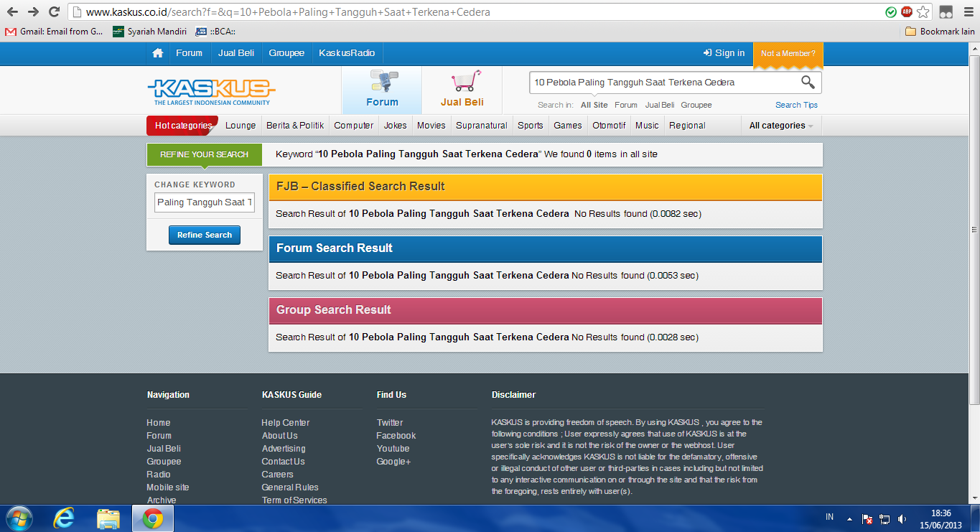Screen dimensions: 980x532
Task: Open Bookmark lain folder
Action: coord(940,32)
